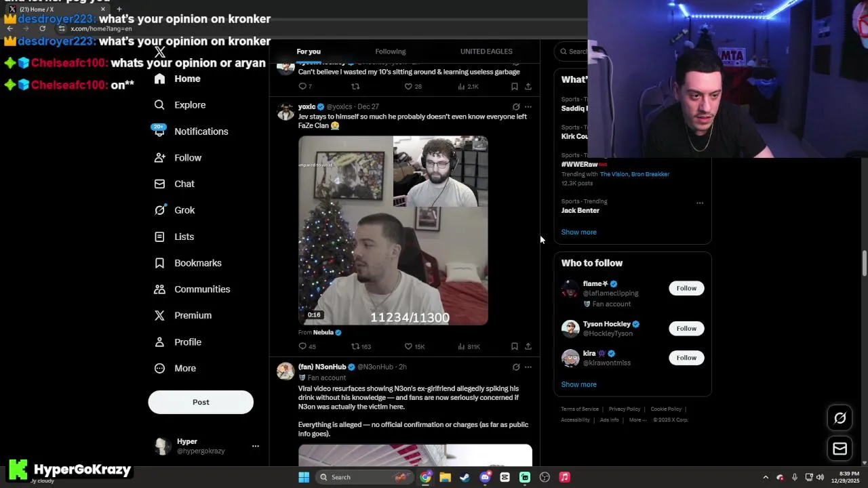Repost the top post about wasted 10's
Screen dimensions: 868x488
click(x=355, y=86)
